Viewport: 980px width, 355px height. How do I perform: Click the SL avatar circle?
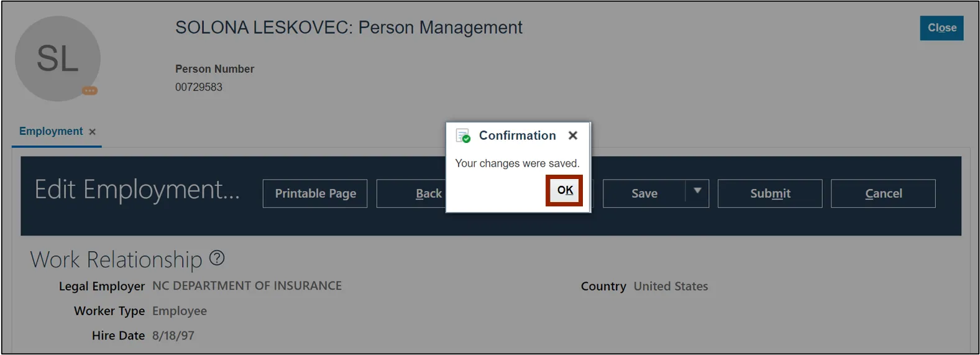tap(57, 58)
